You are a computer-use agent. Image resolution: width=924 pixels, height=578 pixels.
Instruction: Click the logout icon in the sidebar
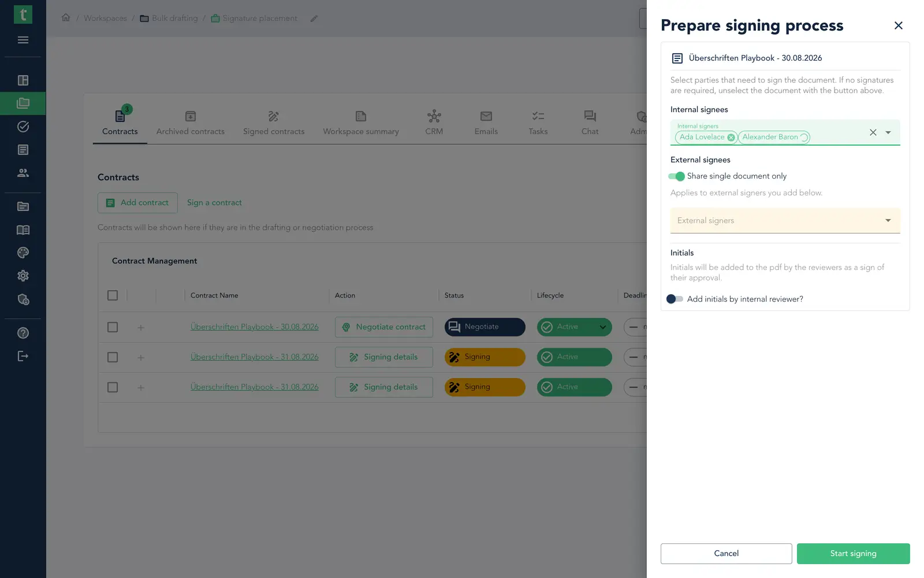[x=23, y=356]
